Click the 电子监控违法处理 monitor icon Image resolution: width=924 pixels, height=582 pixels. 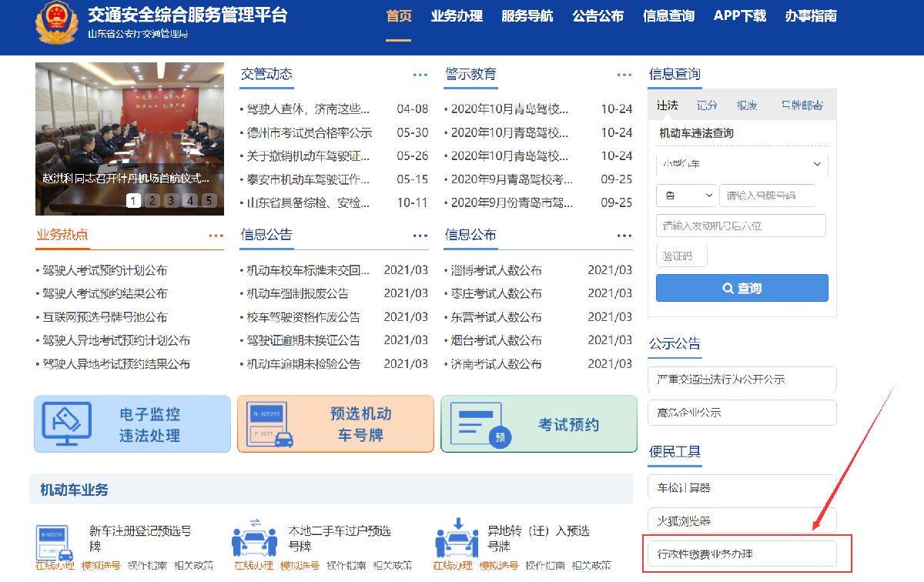point(67,424)
